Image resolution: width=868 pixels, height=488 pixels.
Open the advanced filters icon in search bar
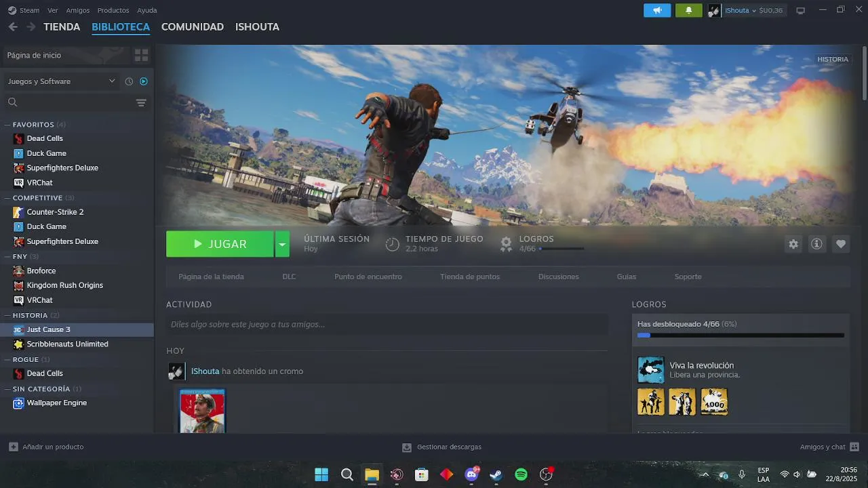[x=141, y=102]
